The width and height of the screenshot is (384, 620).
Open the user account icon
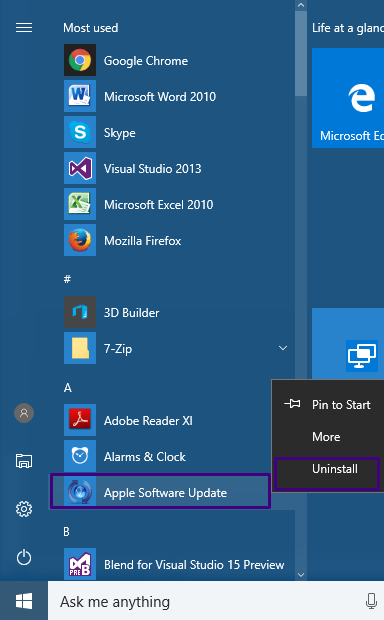click(24, 413)
